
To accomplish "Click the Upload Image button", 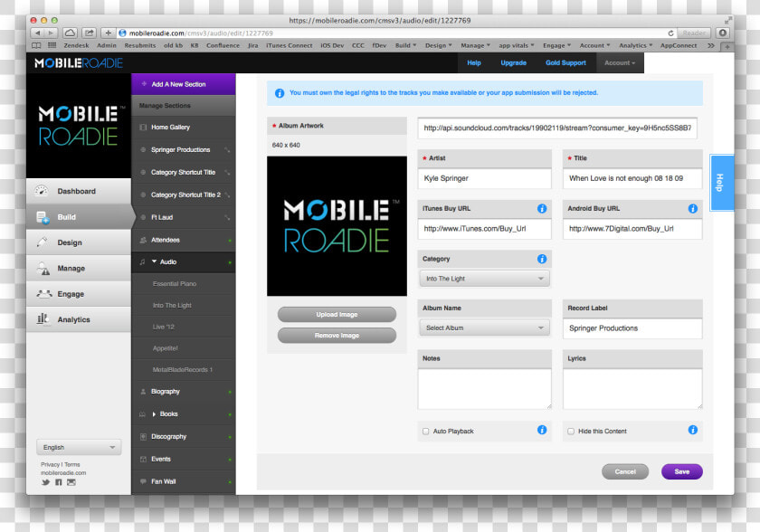I will (x=337, y=315).
